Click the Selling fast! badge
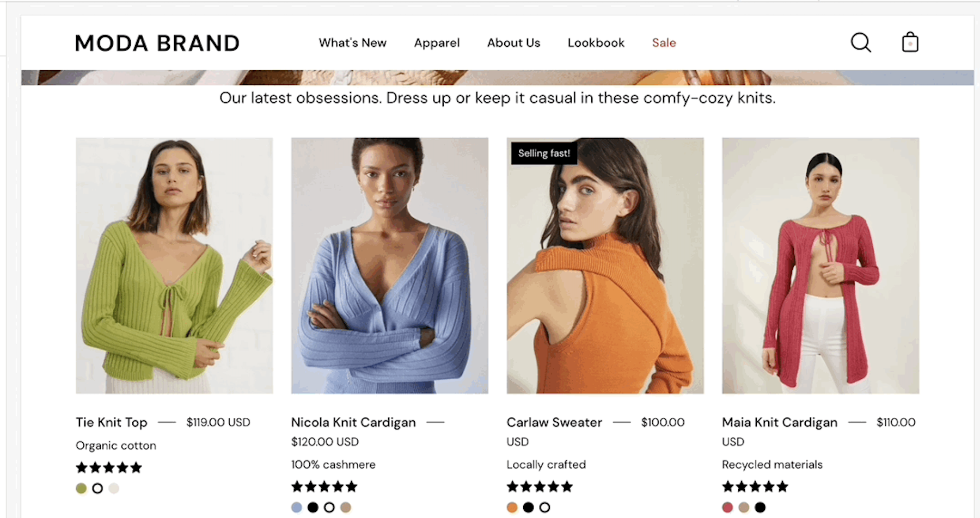The image size is (980, 518). pyautogui.click(x=544, y=153)
